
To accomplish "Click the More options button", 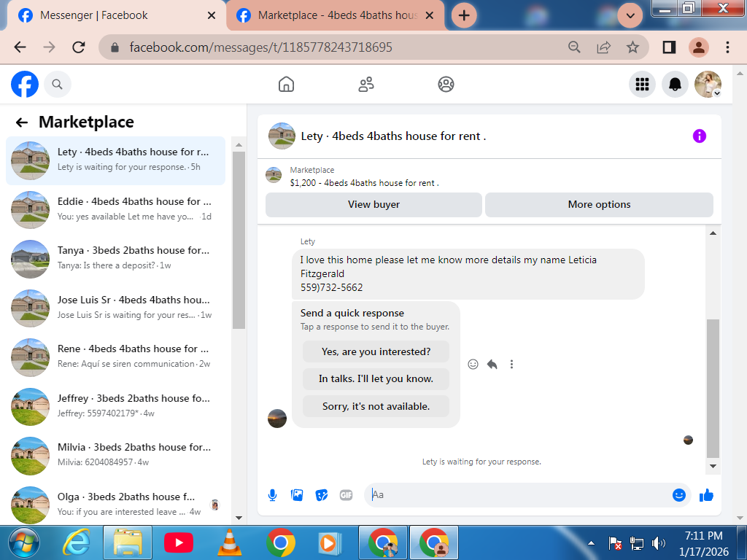I will point(599,205).
